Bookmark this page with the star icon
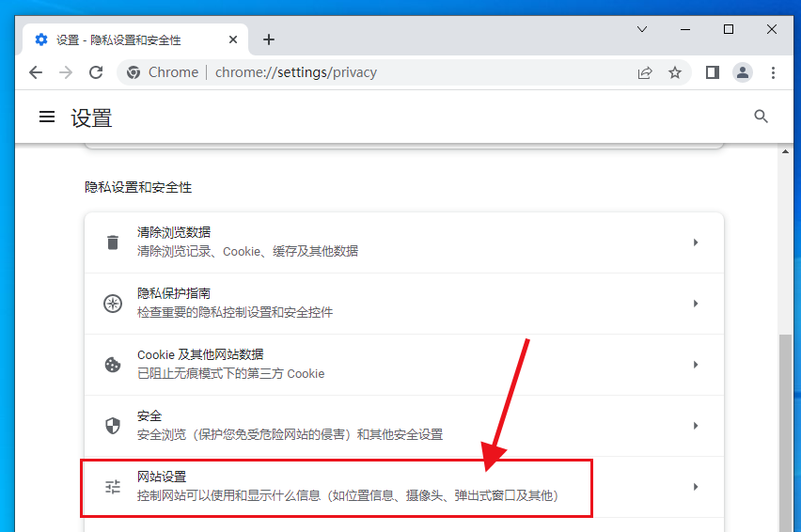Viewport: 801px width, 532px height. (x=675, y=72)
